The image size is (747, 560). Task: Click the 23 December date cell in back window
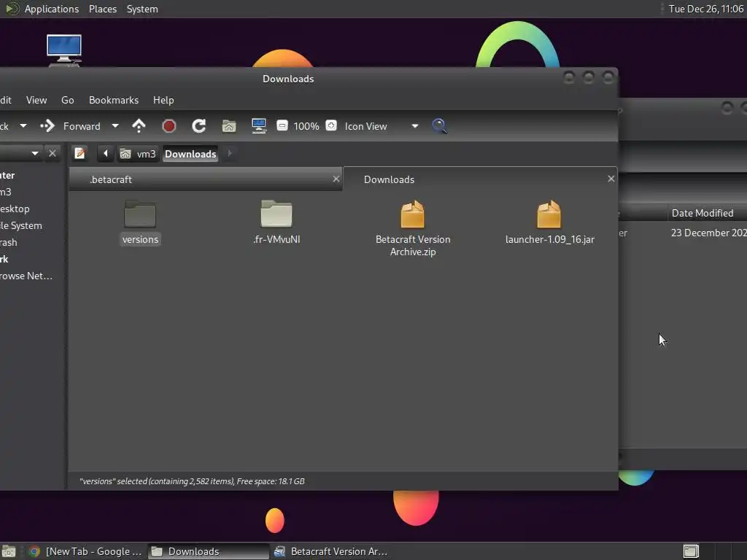(709, 233)
